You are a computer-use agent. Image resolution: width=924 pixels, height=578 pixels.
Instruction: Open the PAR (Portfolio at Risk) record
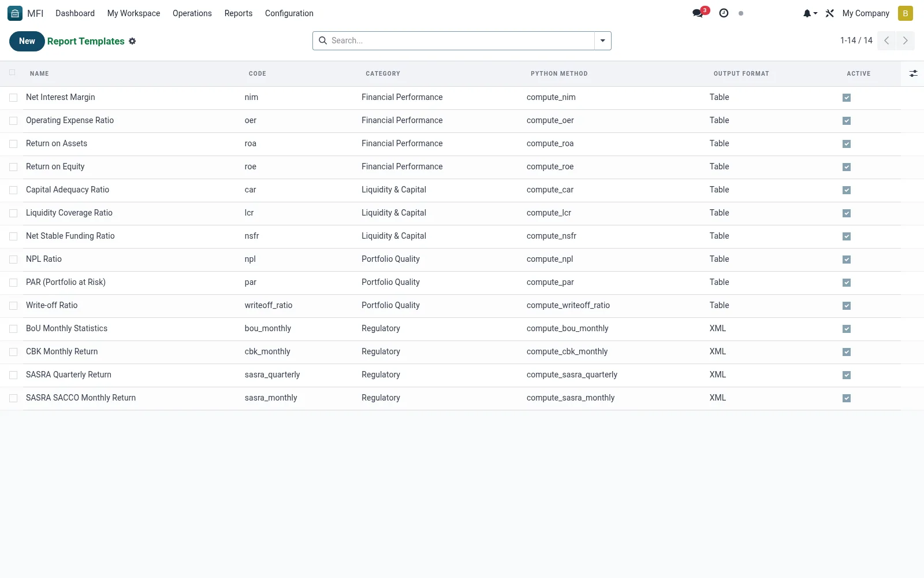(x=66, y=282)
